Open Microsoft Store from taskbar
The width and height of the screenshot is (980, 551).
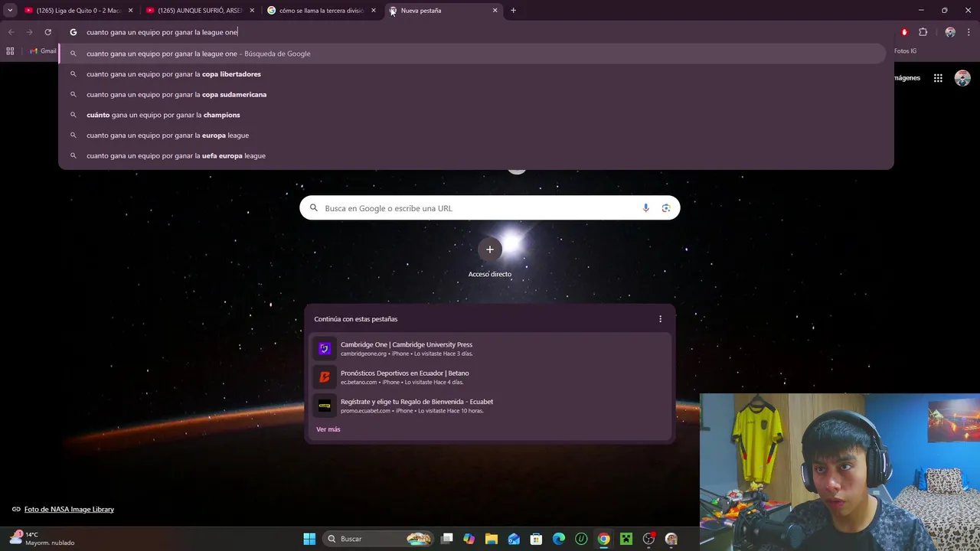coord(537,539)
